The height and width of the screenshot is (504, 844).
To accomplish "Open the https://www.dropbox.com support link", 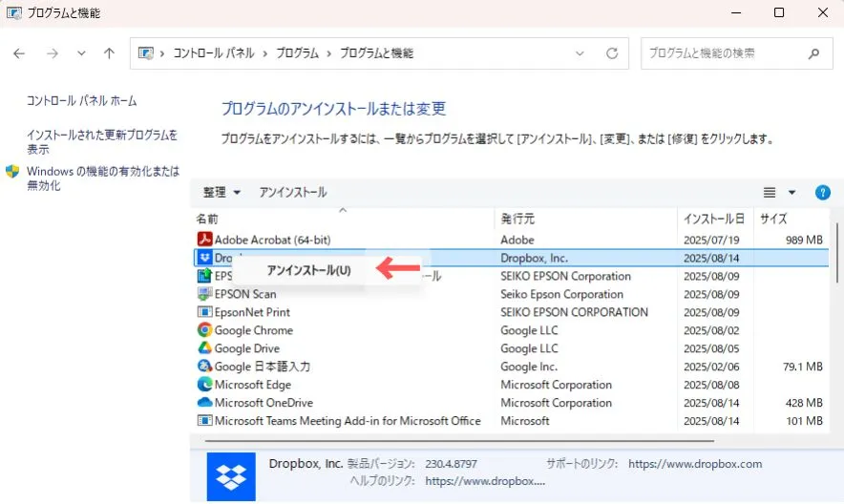I will pos(695,464).
